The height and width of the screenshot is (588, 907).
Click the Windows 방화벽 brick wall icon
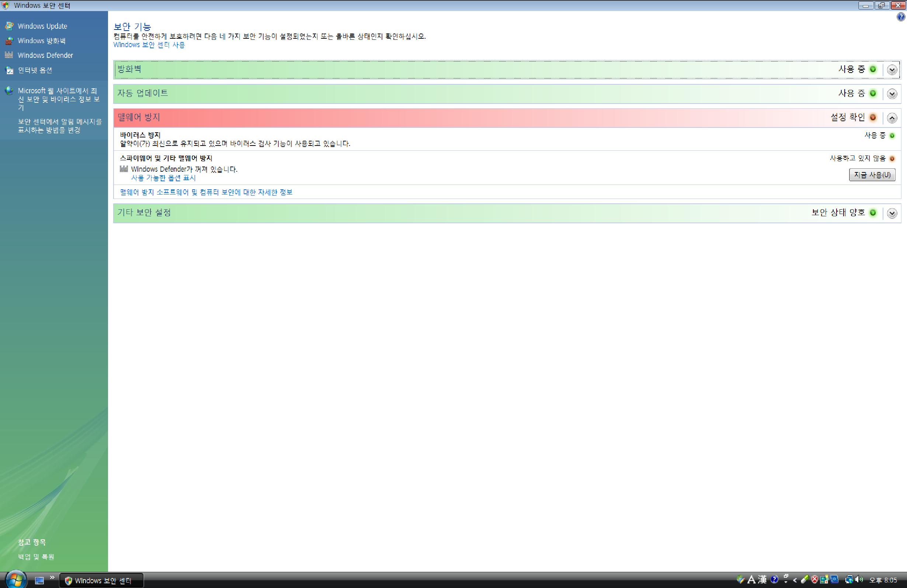click(x=9, y=41)
